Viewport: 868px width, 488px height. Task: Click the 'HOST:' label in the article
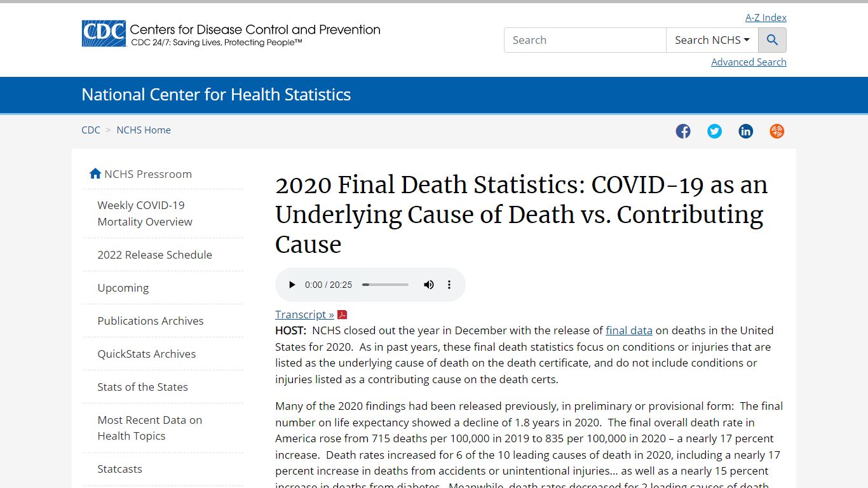290,330
